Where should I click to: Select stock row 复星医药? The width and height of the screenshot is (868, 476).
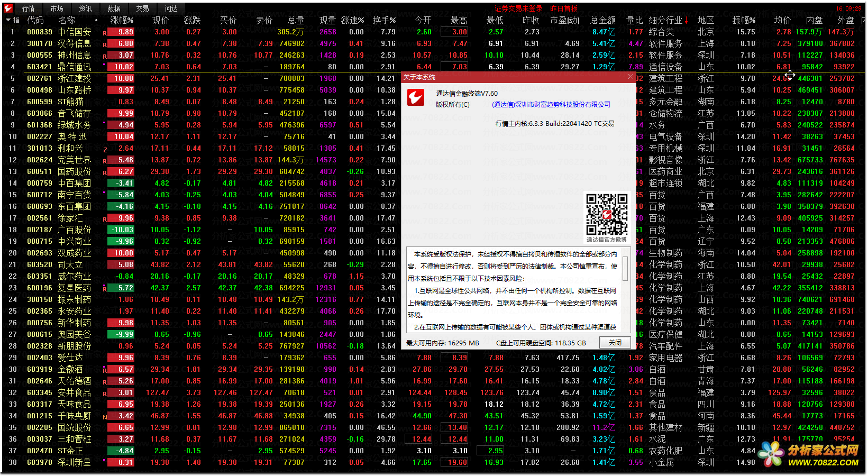click(74, 288)
